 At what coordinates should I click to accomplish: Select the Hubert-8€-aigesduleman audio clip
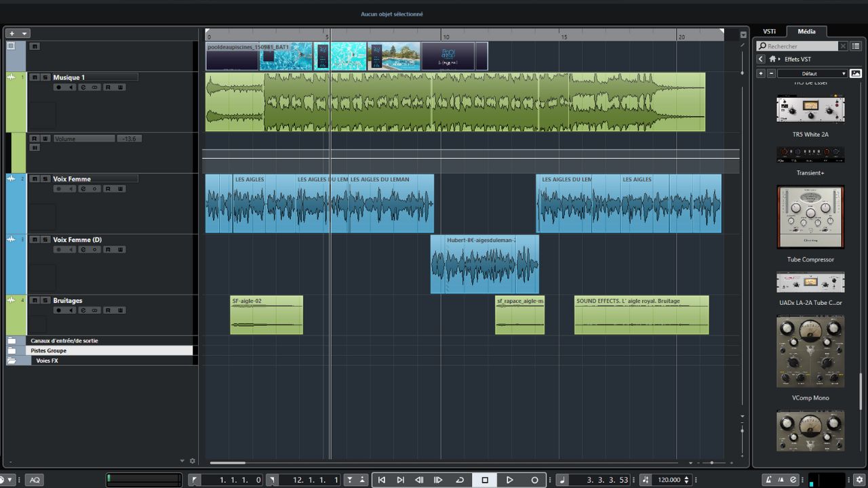coord(485,264)
